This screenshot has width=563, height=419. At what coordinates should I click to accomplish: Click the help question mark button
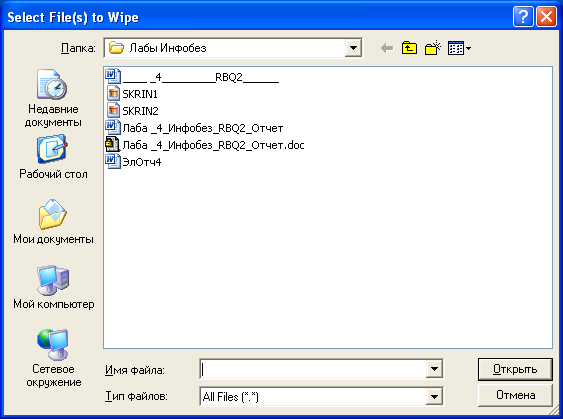(523, 17)
